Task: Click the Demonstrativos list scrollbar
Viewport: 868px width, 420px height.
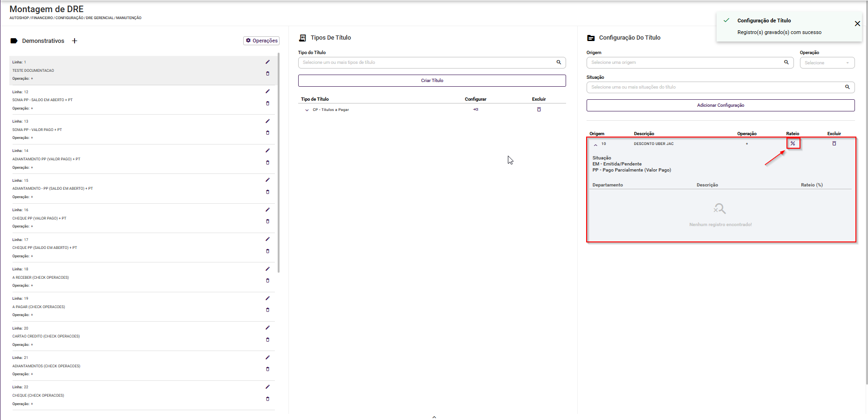Action: (x=279, y=162)
